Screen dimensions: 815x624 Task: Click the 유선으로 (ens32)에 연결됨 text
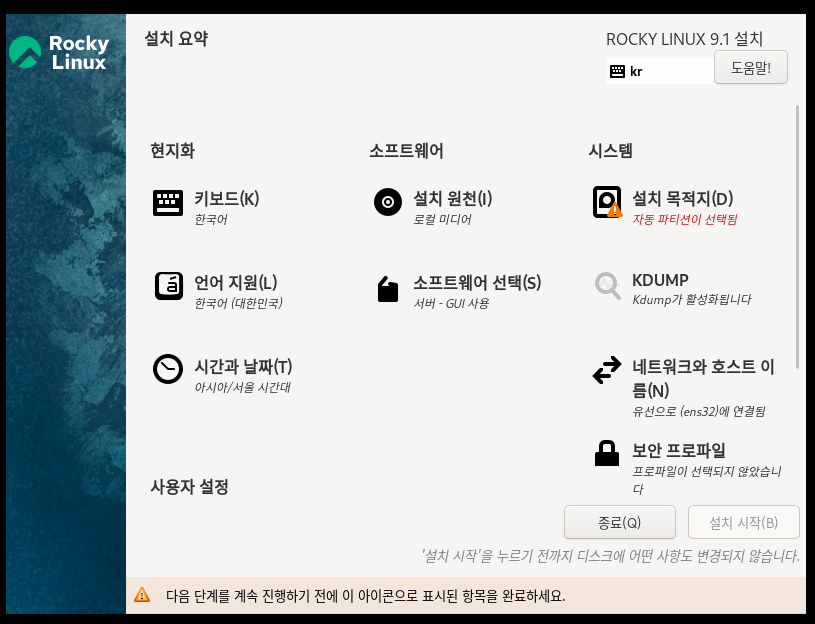coord(699,411)
